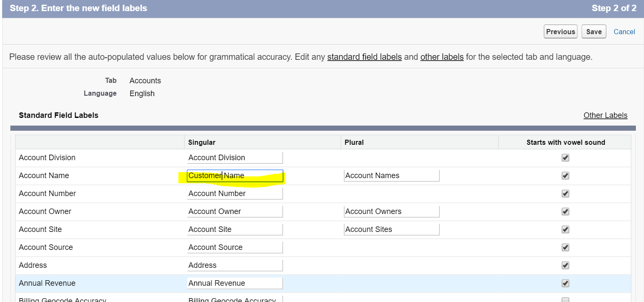Click the Account Owners plural input field
644x302 pixels.
pos(391,211)
